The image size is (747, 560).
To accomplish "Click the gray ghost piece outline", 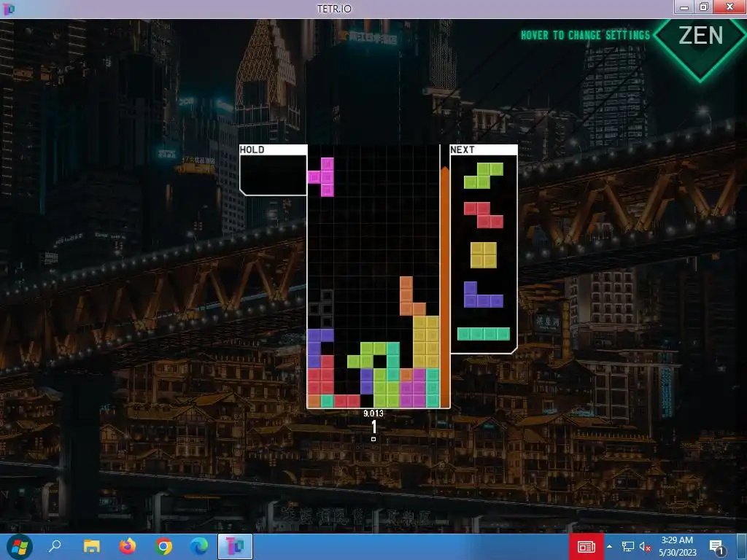I will tap(322, 308).
